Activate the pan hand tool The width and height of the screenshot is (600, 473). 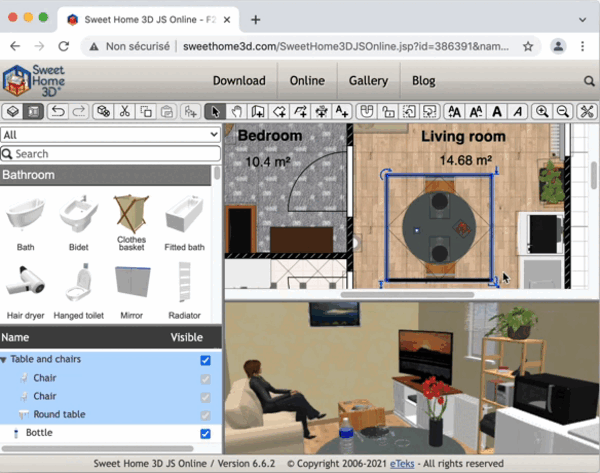236,112
